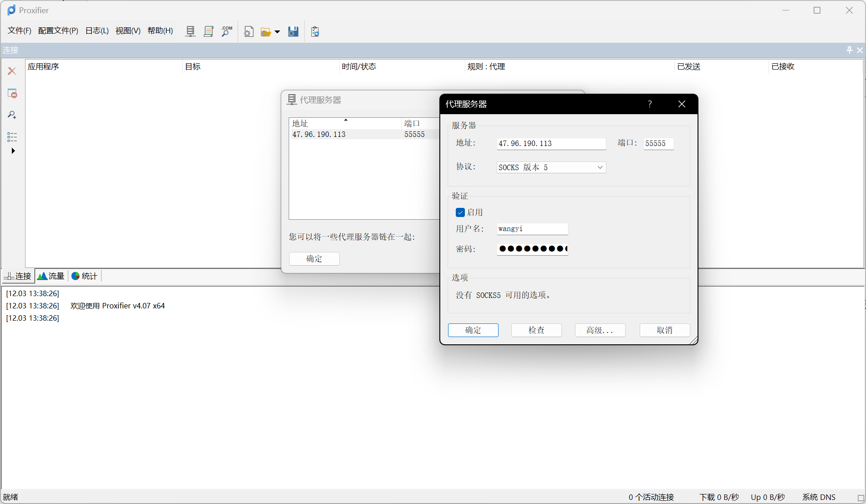Select proxy row 47.96.190.113 in list

point(364,134)
